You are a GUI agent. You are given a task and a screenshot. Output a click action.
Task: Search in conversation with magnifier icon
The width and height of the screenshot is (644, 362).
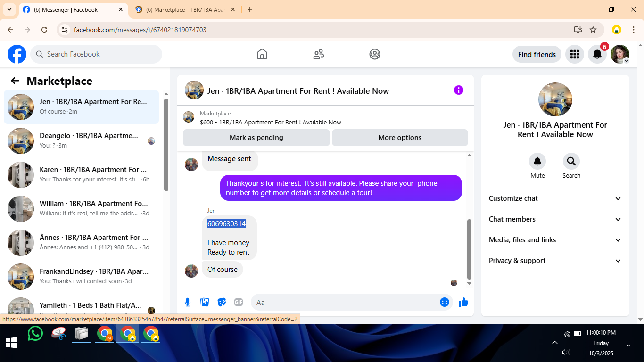click(571, 162)
